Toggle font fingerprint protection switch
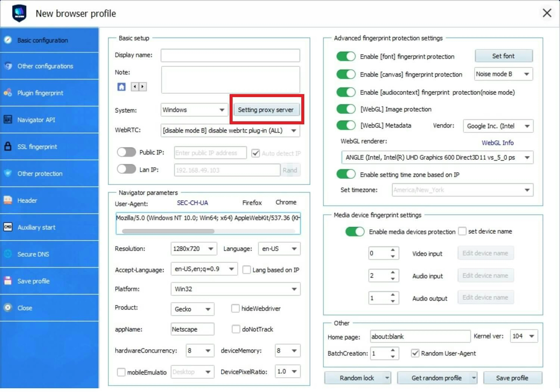Image resolution: width=560 pixels, height=392 pixels. 346,56
